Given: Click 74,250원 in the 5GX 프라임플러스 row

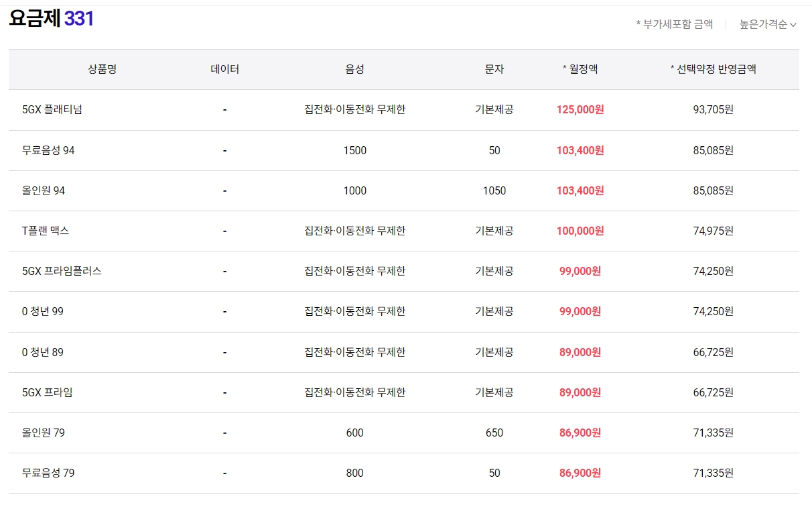Looking at the screenshot, I should 713,271.
